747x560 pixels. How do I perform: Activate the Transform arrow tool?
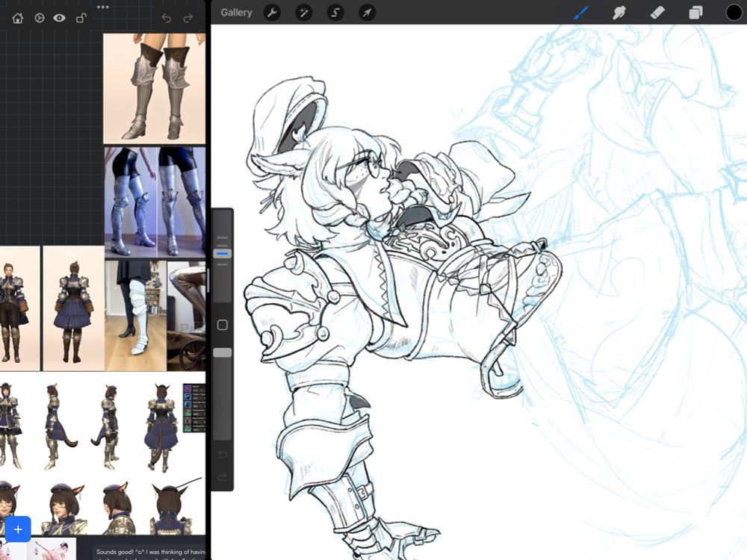tap(367, 13)
